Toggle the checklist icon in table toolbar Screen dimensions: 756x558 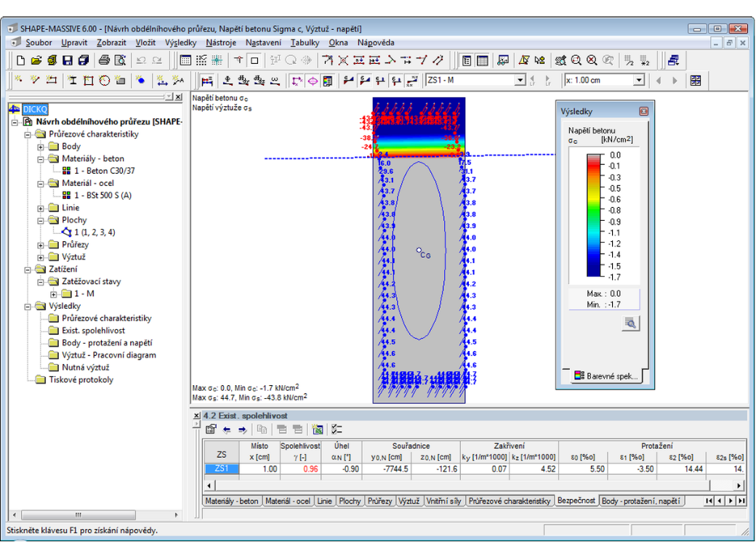coord(337,429)
